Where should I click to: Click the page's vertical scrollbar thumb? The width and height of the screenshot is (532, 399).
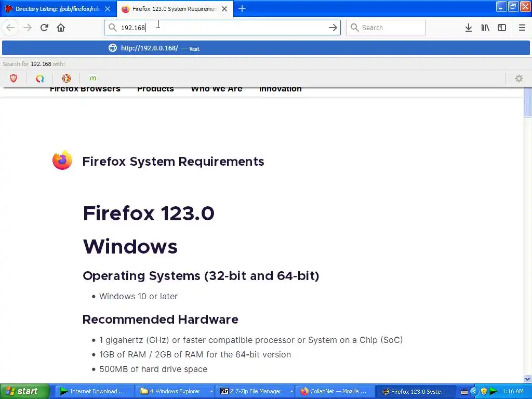click(x=527, y=102)
